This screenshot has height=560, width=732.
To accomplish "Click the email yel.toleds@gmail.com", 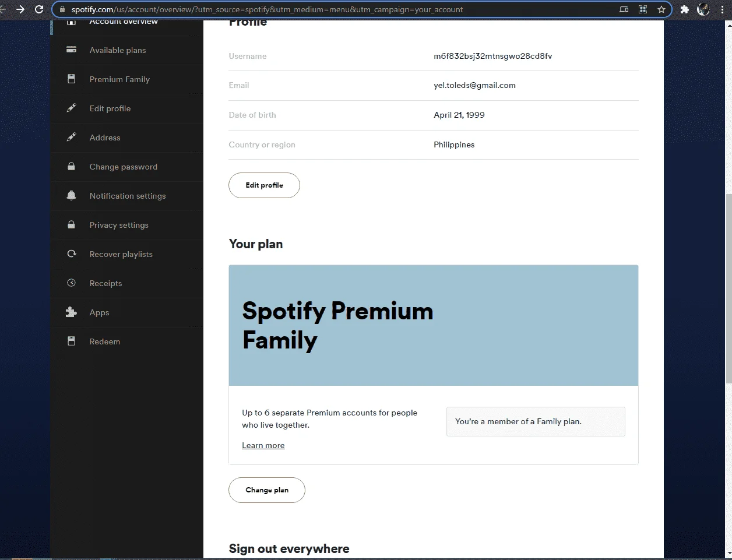I will pyautogui.click(x=474, y=85).
